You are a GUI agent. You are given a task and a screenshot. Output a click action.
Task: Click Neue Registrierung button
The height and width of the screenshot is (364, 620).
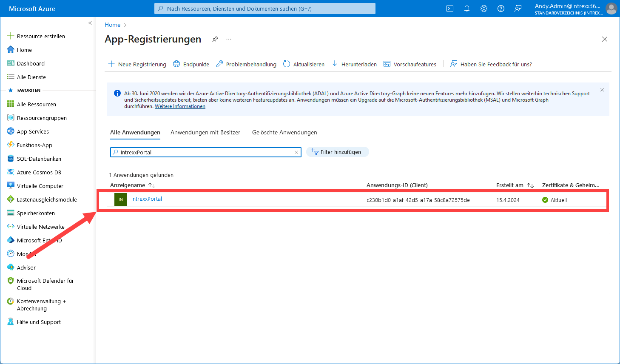coord(137,64)
